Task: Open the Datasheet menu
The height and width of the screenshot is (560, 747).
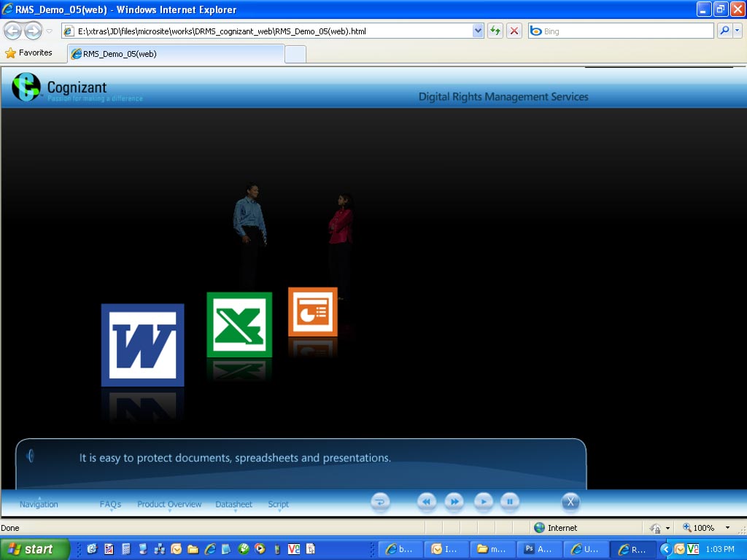Action: (234, 504)
